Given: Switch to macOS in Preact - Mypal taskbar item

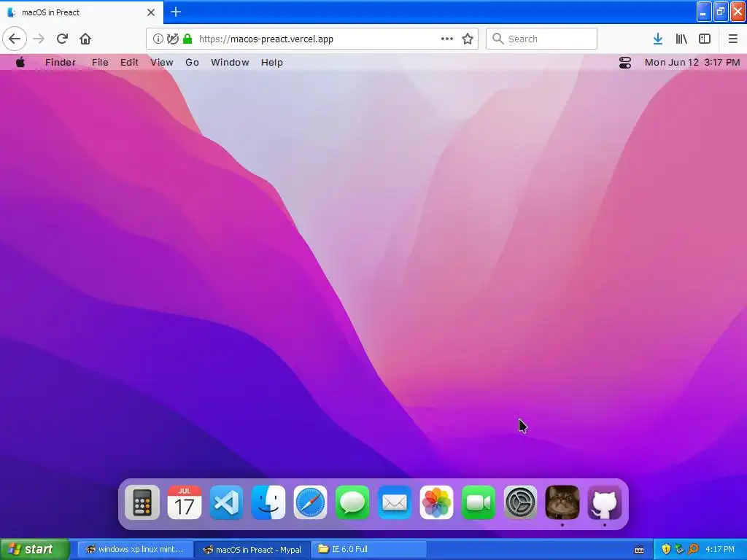Looking at the screenshot, I should [252, 549].
